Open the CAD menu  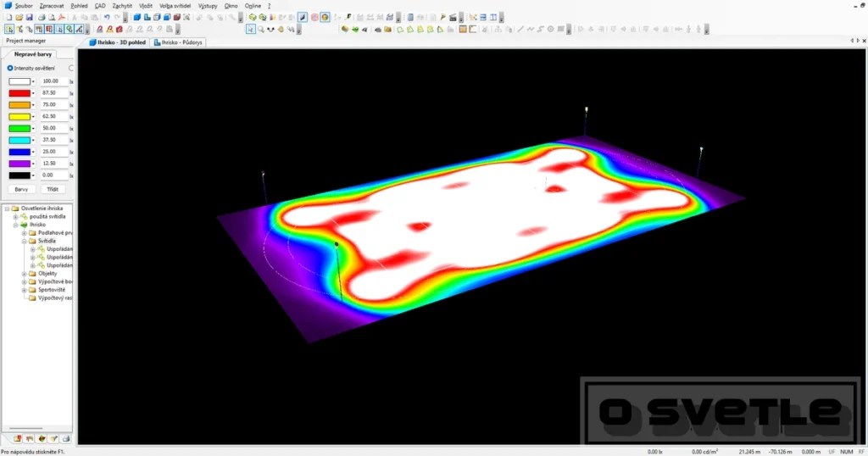coord(100,6)
